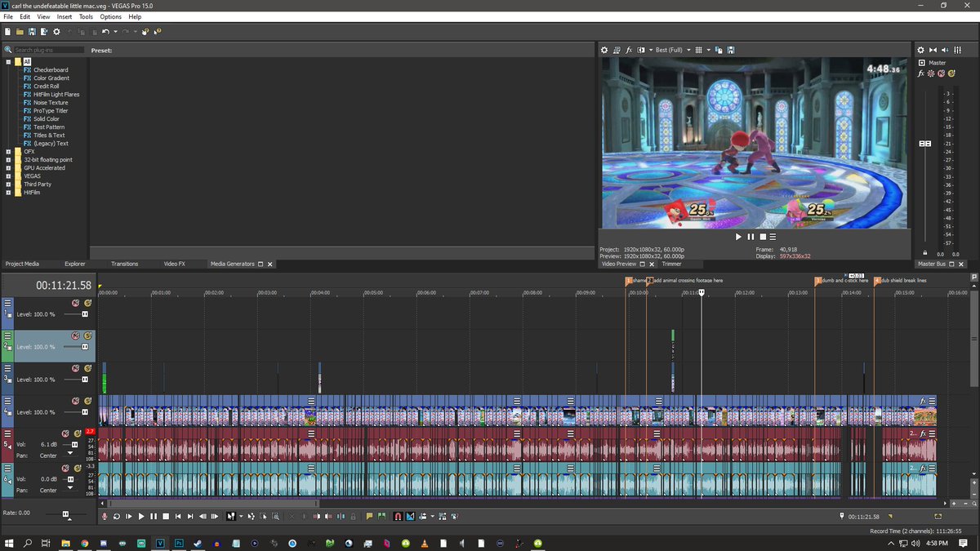Play from the video preview window
Image resolution: width=980 pixels, height=551 pixels.
[738, 237]
